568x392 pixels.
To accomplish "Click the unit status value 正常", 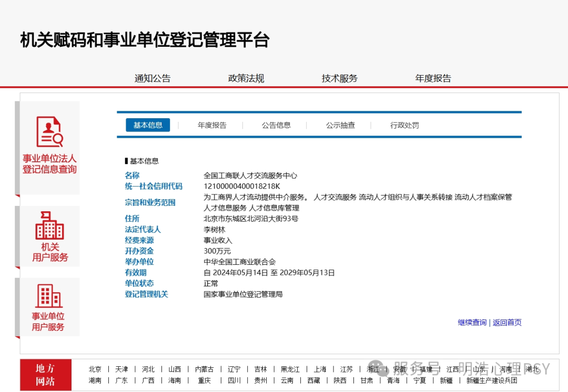I will coord(210,283).
